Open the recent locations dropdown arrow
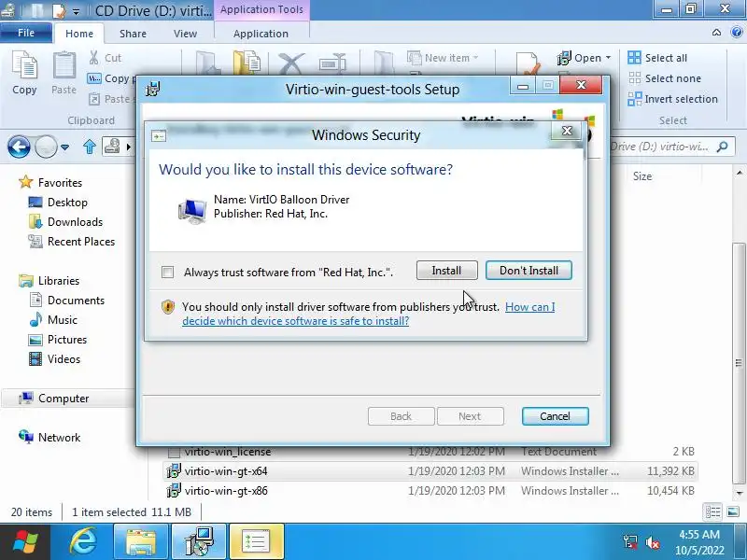Screen dimensions: 747x560 click(64, 147)
